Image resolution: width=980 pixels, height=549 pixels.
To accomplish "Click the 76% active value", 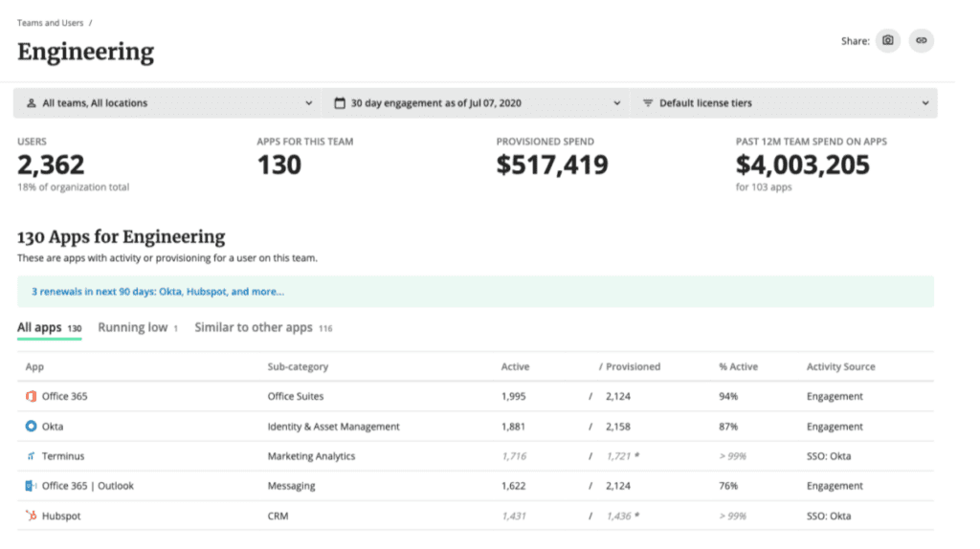I will coord(728,486).
